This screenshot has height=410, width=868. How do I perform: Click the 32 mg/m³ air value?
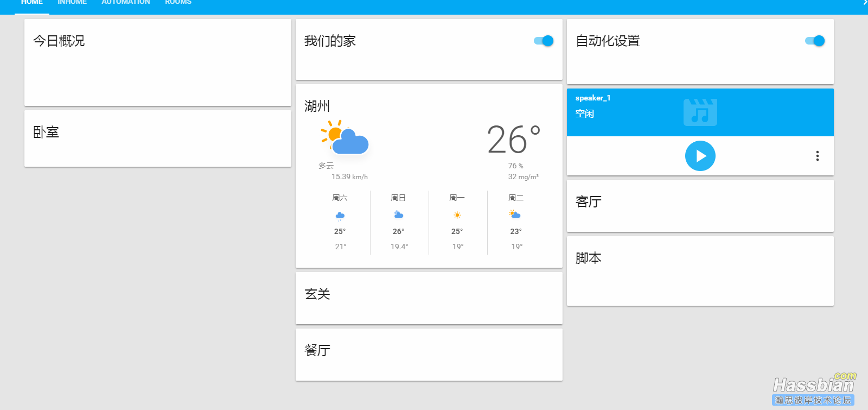point(524,177)
